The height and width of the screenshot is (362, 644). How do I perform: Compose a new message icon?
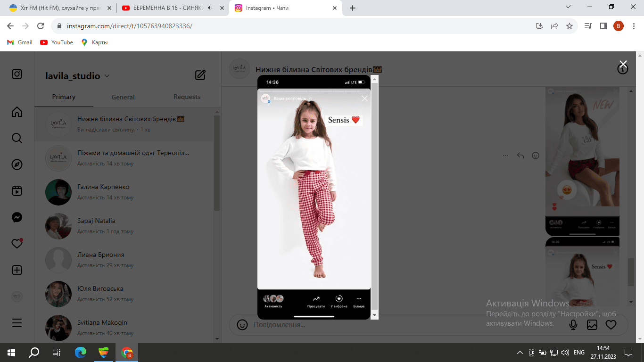[x=200, y=75]
